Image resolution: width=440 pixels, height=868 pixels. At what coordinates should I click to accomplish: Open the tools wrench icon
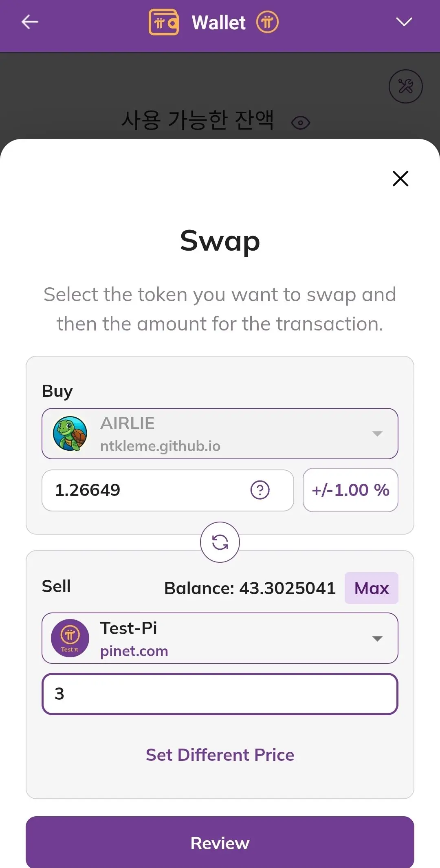[x=405, y=86]
